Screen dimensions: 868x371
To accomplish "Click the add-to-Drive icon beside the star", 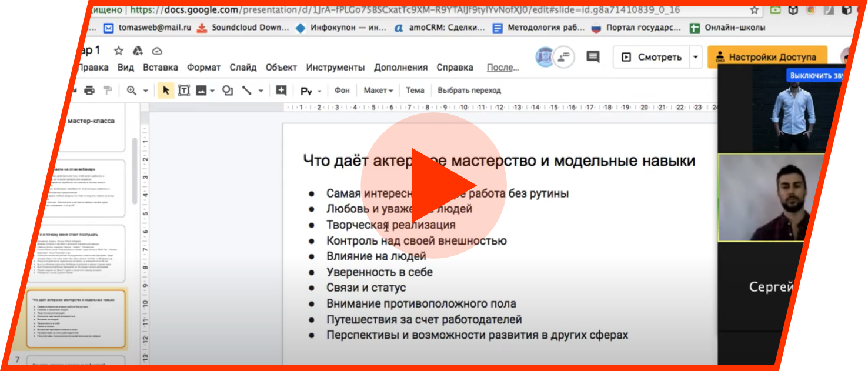I will pos(138,51).
